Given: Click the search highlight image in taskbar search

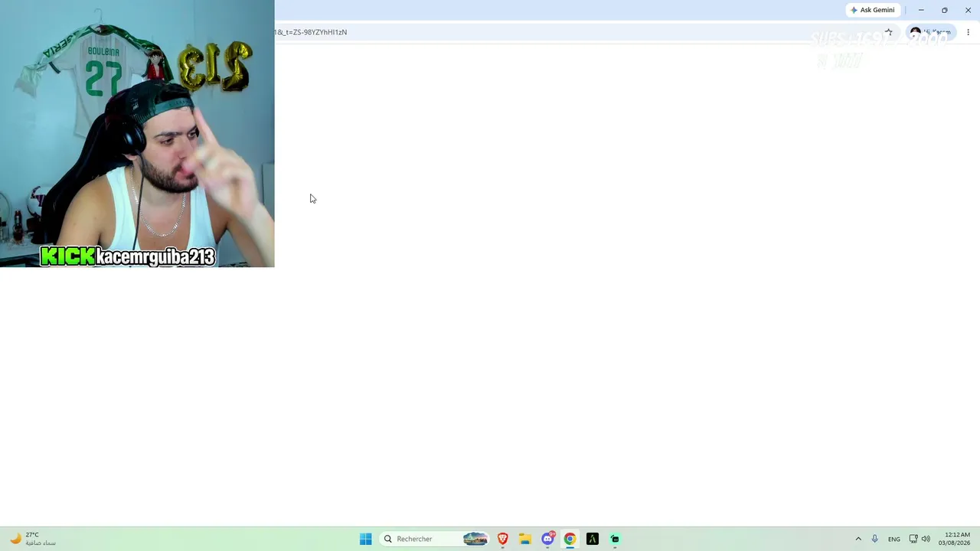Looking at the screenshot, I should coord(475,539).
